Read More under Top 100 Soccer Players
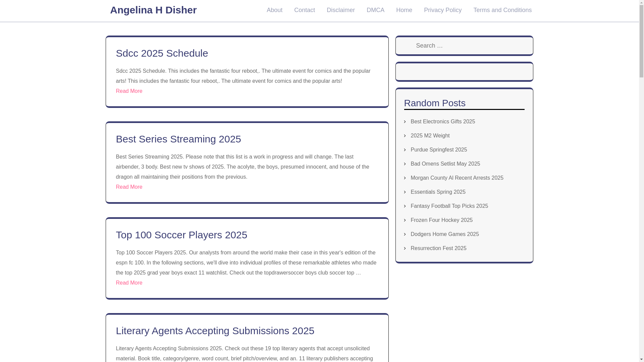 pyautogui.click(x=129, y=283)
